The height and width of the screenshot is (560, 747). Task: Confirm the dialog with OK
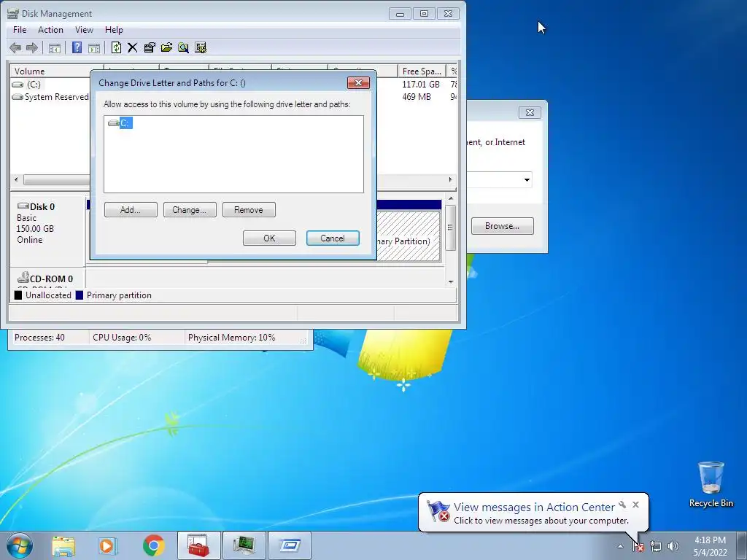(x=269, y=238)
